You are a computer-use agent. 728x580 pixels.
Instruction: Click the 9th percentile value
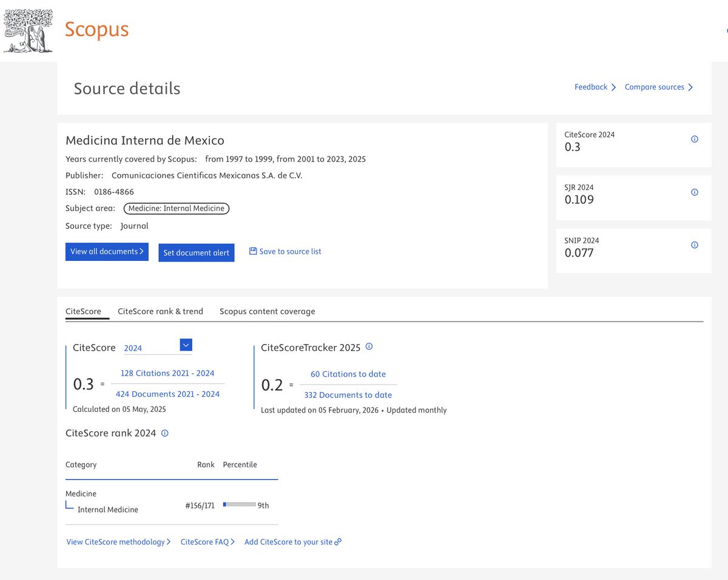[263, 505]
